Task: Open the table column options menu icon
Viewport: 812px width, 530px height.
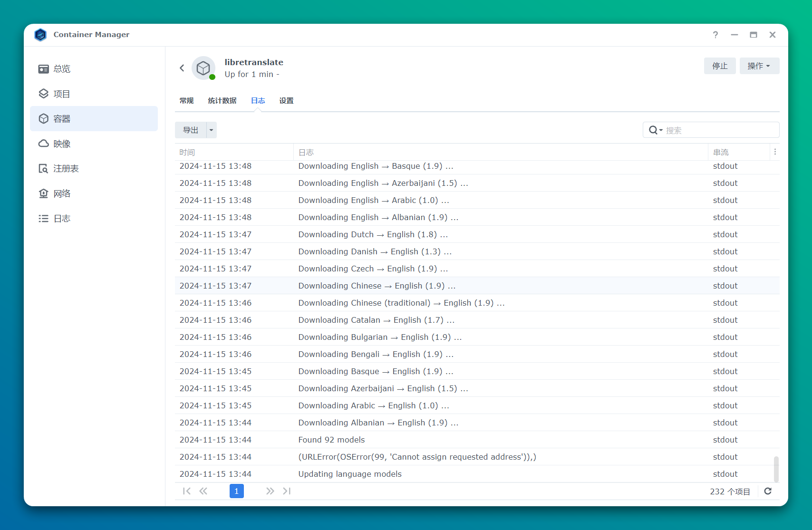Action: [775, 152]
